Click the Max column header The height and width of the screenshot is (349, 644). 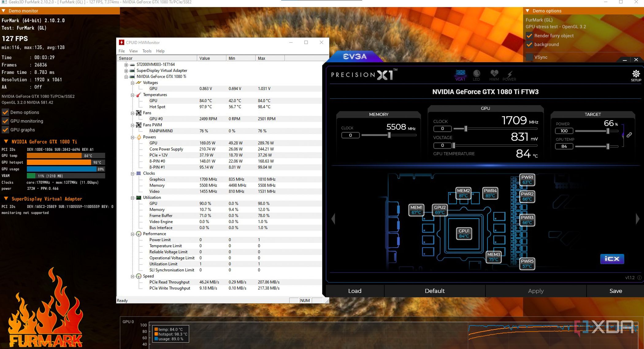tap(270, 58)
